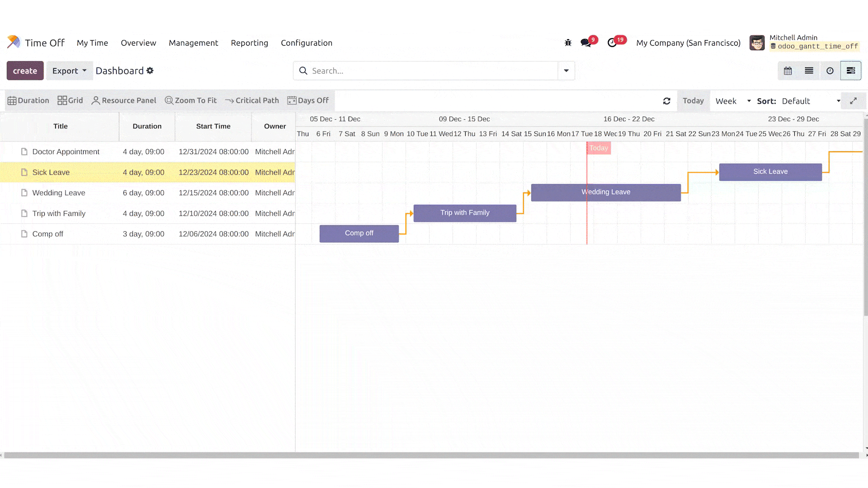The height and width of the screenshot is (488, 868).
Task: Expand gantt to fullscreen
Action: [853, 101]
